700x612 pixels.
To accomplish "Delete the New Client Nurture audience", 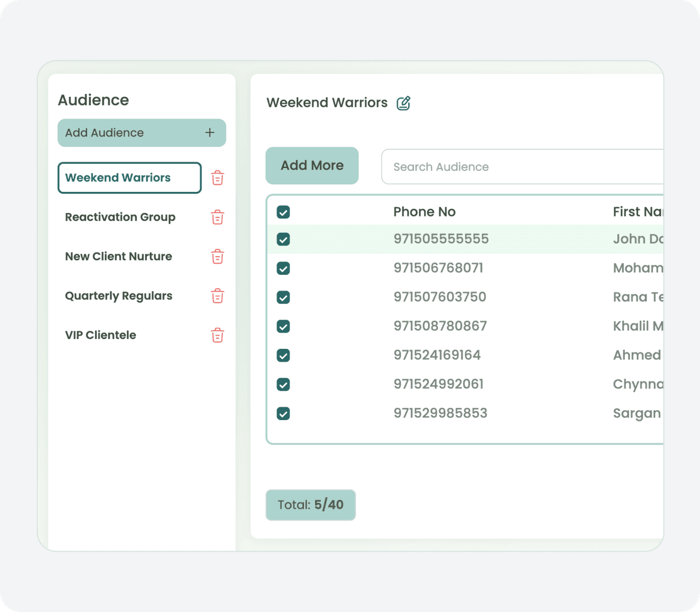I will click(217, 257).
